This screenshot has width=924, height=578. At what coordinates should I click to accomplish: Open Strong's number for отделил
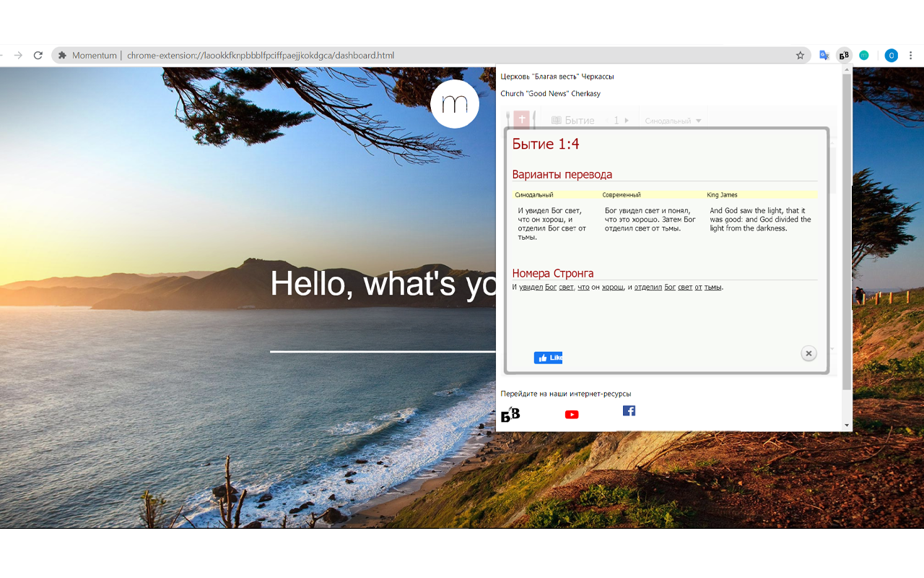(x=648, y=287)
